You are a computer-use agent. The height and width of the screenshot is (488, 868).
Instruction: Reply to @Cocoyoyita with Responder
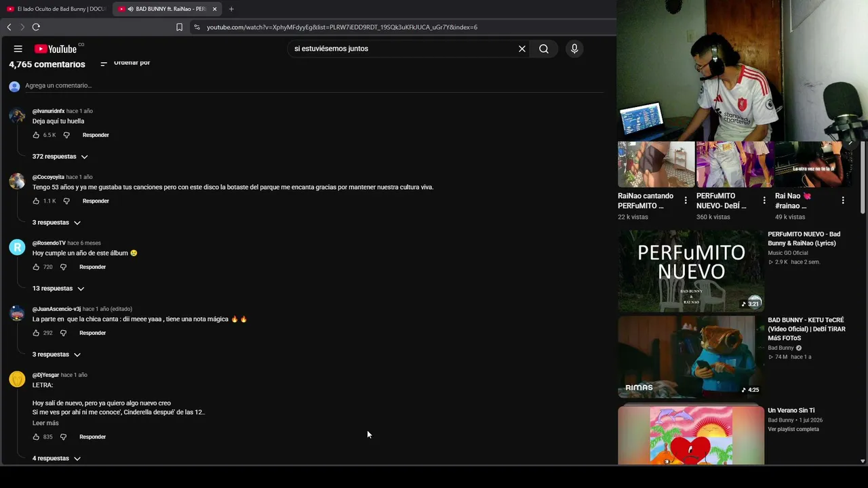click(x=96, y=201)
